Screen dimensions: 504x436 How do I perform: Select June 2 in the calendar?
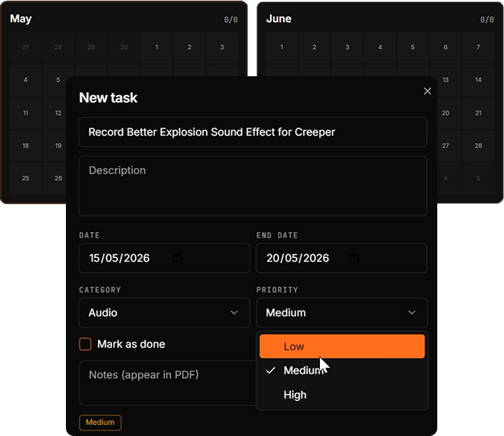point(314,47)
